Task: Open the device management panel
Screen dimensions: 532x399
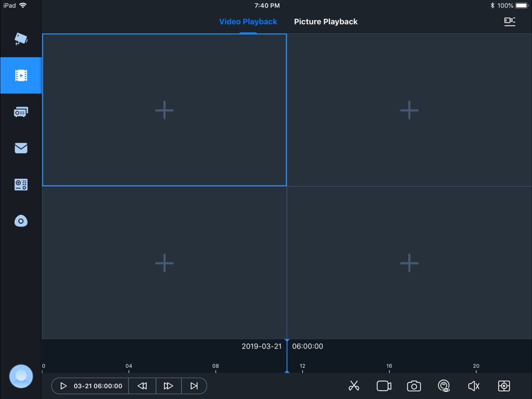Action: click(x=21, y=111)
